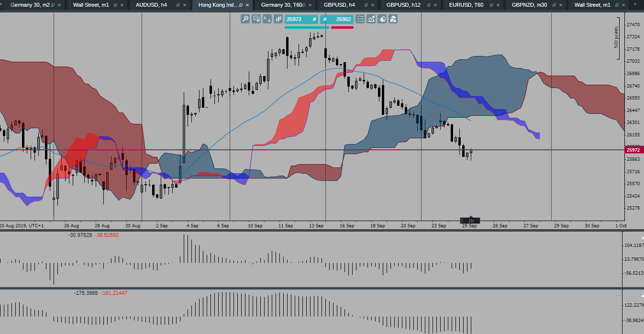Click the 500 points scale indicator
This screenshot has width=644, height=334.
click(616, 37)
